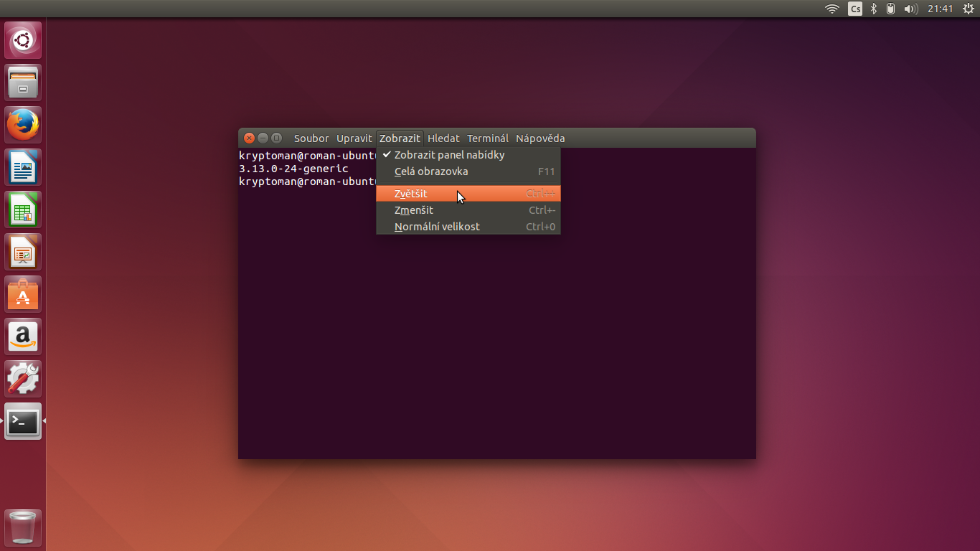The height and width of the screenshot is (551, 980).
Task: Launch the Files manager from the dock
Action: (23, 83)
